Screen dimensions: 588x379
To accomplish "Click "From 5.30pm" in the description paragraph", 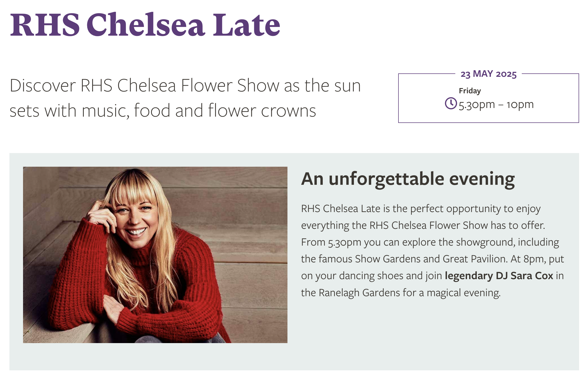I will (x=331, y=242).
